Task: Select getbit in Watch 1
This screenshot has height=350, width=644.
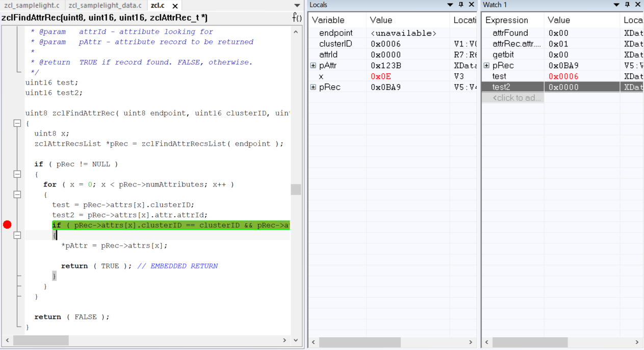Action: coord(502,55)
